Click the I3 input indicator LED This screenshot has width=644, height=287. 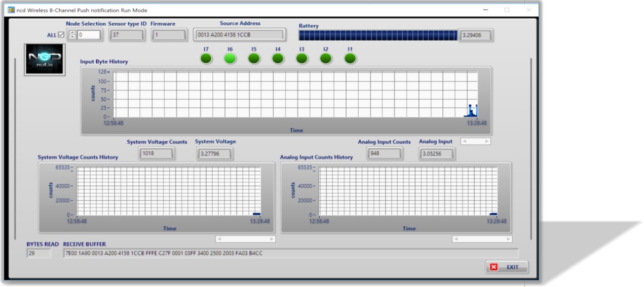[301, 59]
